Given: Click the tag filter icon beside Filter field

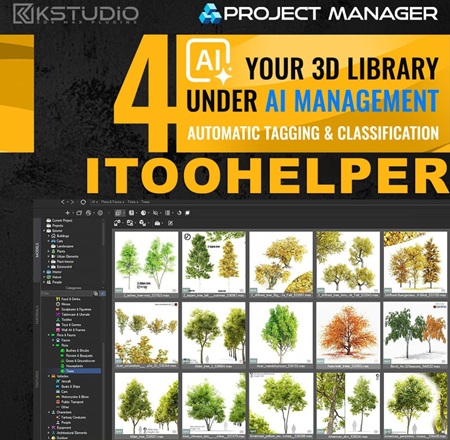Looking at the screenshot, I should click(x=96, y=294).
